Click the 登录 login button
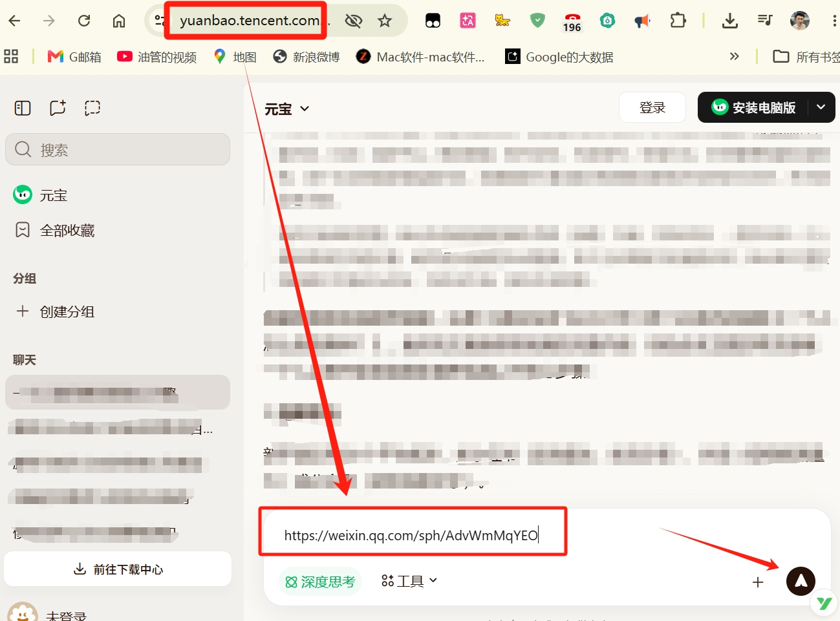840x621 pixels. click(x=652, y=107)
